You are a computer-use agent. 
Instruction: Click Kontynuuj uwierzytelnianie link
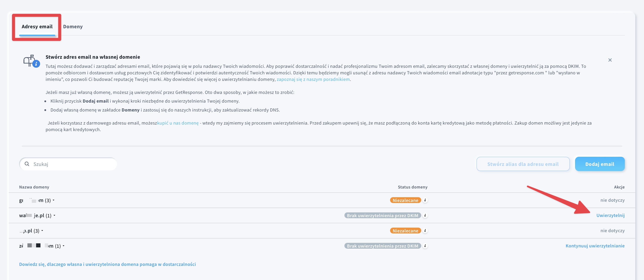tap(595, 246)
